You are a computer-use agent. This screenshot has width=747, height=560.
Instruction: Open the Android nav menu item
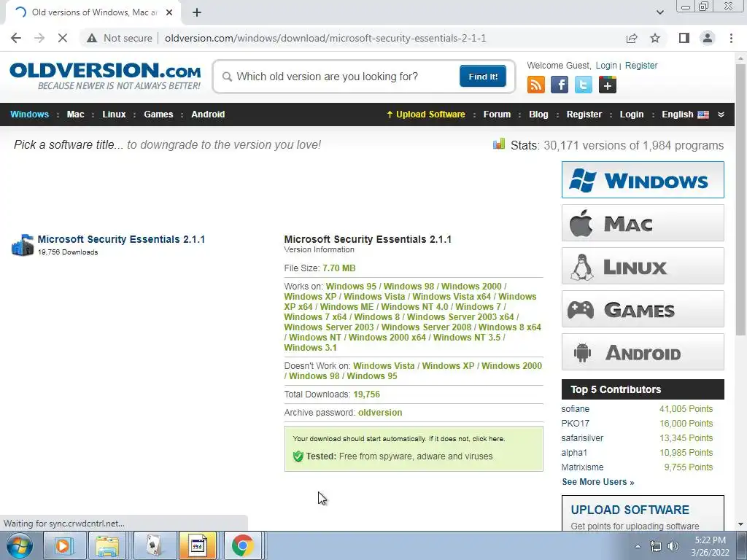pyautogui.click(x=208, y=114)
